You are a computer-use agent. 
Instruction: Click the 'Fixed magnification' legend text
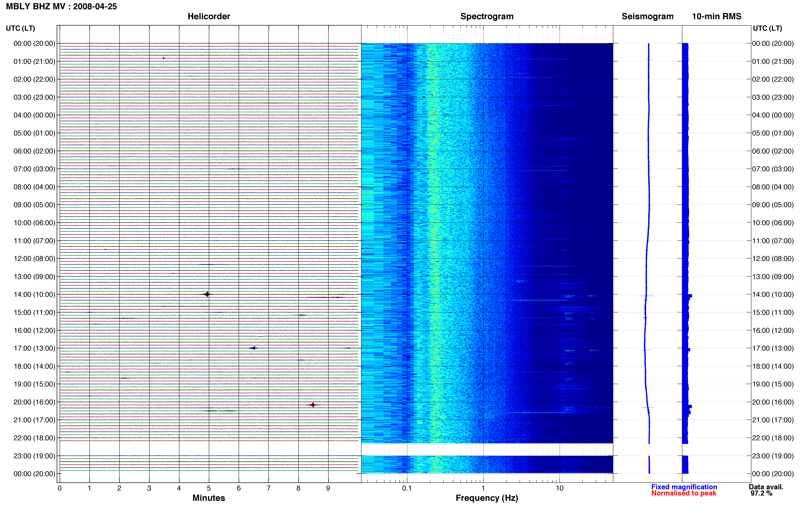tap(684, 487)
